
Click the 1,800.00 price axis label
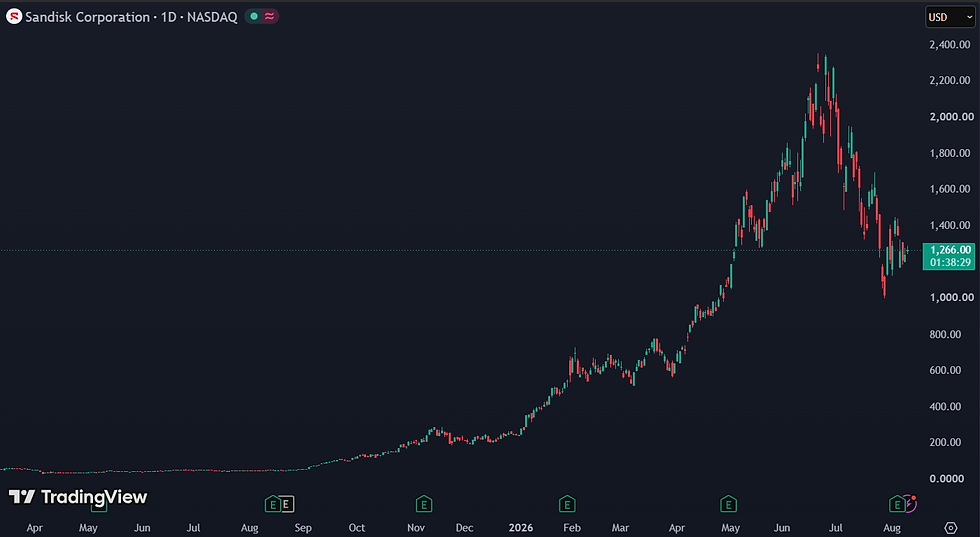(x=950, y=153)
